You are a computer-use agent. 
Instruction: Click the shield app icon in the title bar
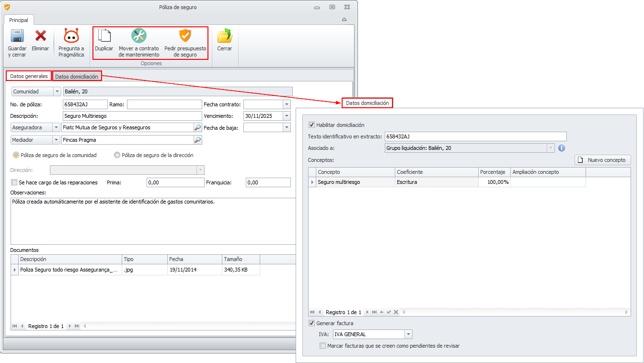(x=7, y=7)
